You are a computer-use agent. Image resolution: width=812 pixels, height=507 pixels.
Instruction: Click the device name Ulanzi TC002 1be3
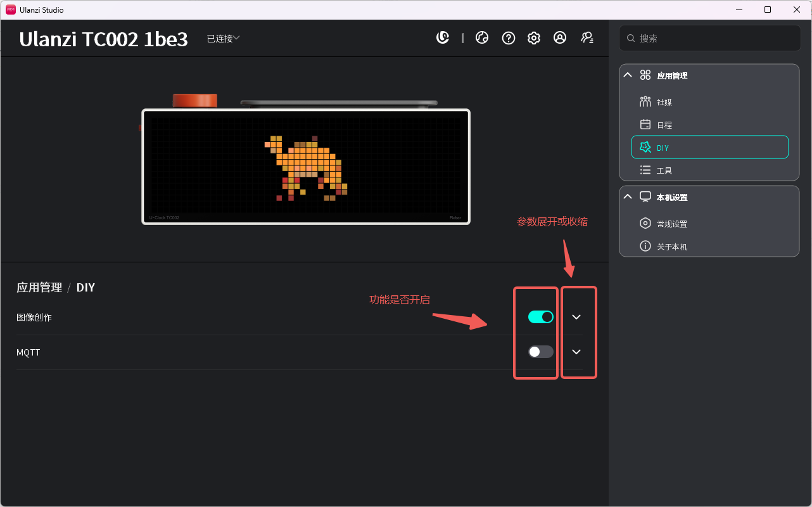104,39
